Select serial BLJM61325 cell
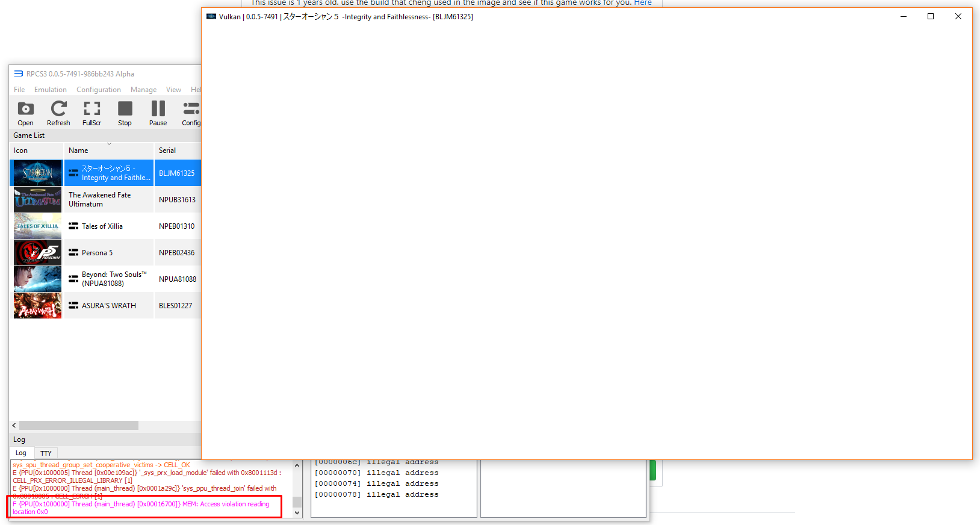This screenshot has width=980, height=525. point(177,173)
